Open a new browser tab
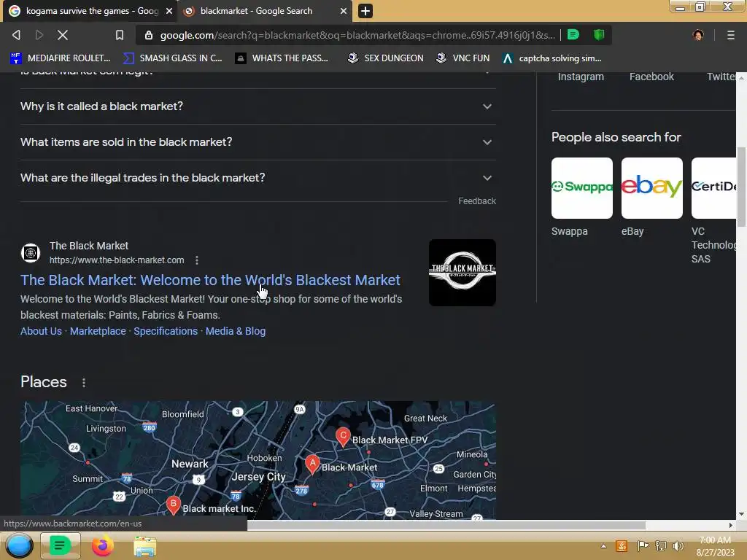Viewport: 747px width, 560px height. coord(365,11)
